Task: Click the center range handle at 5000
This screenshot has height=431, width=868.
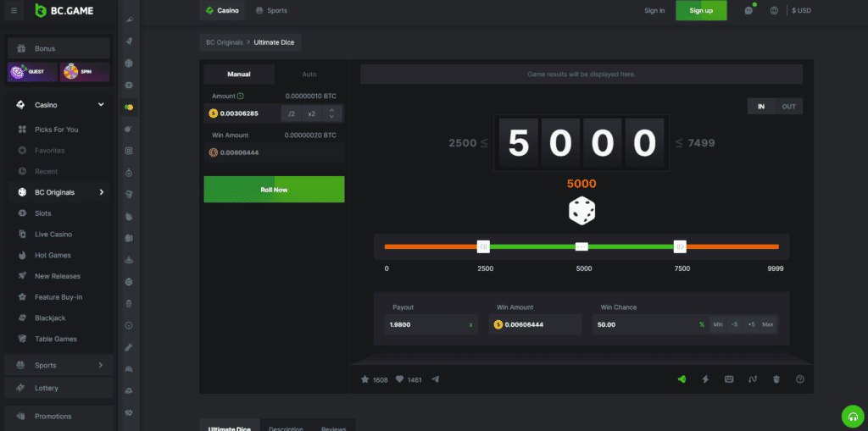Action: pos(581,246)
